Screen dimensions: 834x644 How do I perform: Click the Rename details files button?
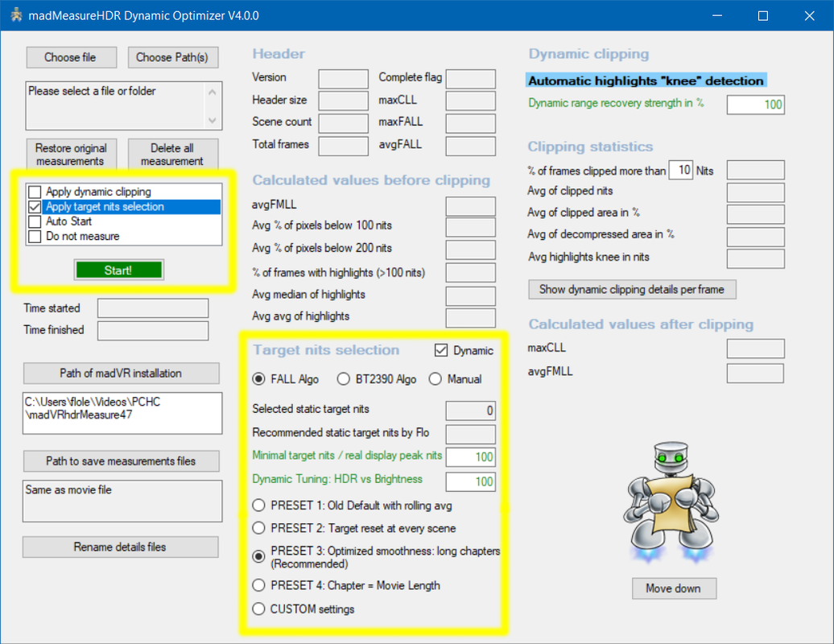(120, 547)
